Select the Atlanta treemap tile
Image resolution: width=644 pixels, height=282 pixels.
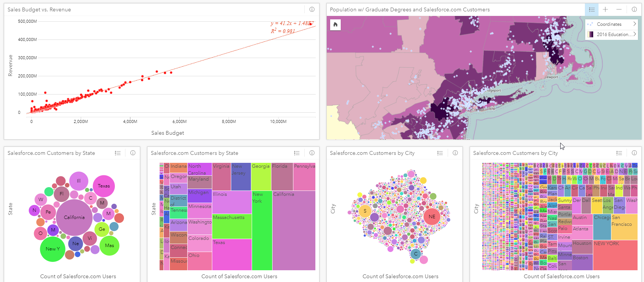click(582, 233)
